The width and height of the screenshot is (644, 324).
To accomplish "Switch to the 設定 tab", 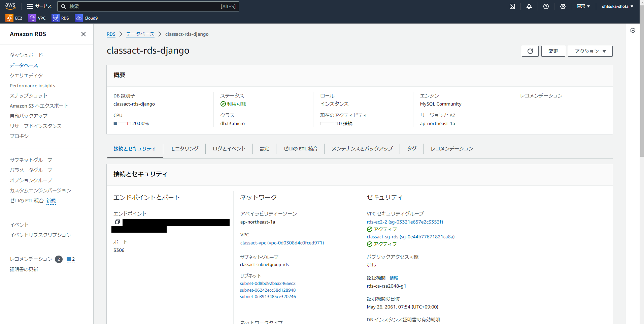I will point(265,149).
